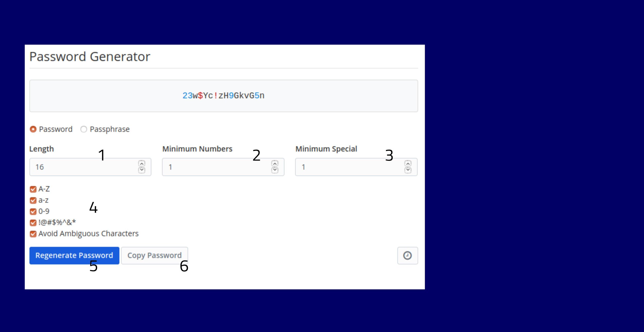Screen dimensions: 644x332
Task: Click the increment arrow for Minimum Special
Action: (408, 164)
